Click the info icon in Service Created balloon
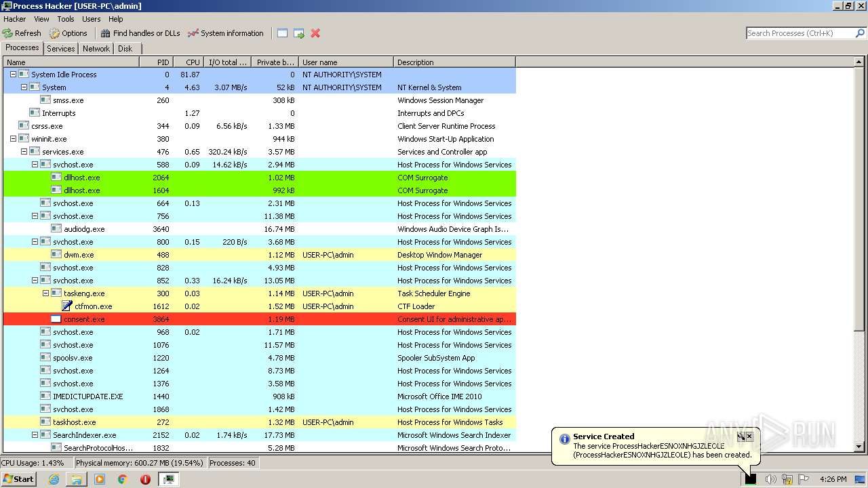Screen dimensions: 868x488 pos(564,439)
